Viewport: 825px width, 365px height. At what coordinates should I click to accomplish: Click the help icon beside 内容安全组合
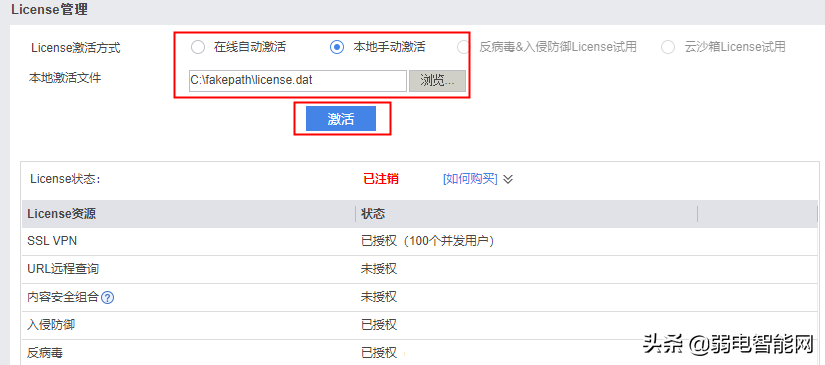108,298
